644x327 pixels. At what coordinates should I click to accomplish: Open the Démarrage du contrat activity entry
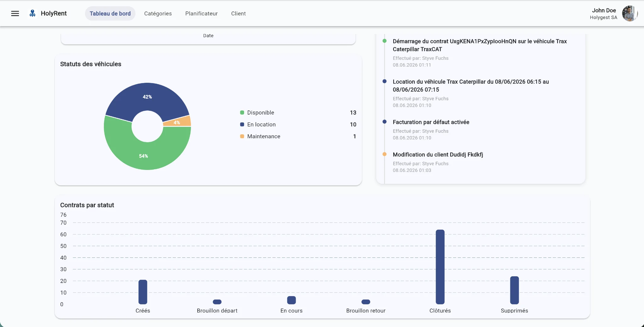tap(480, 45)
